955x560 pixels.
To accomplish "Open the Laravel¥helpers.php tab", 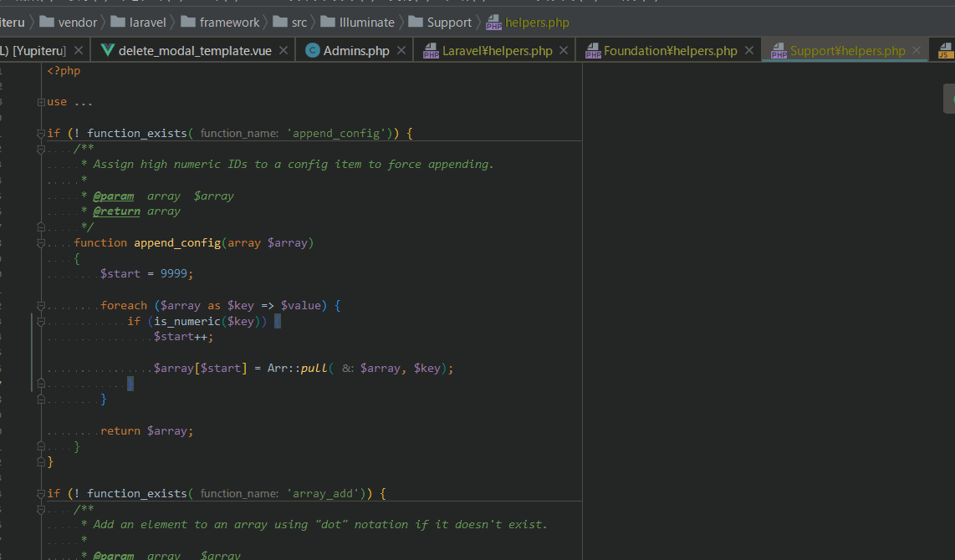I will tap(497, 51).
